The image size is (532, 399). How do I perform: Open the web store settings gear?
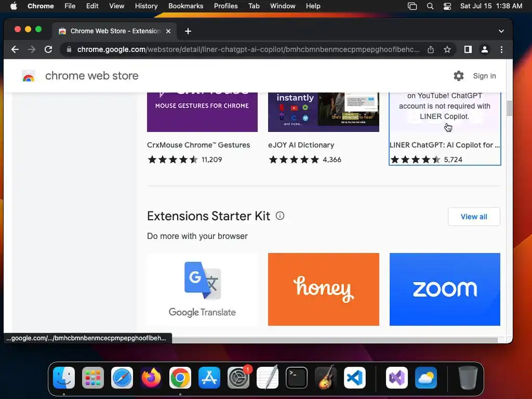click(458, 76)
